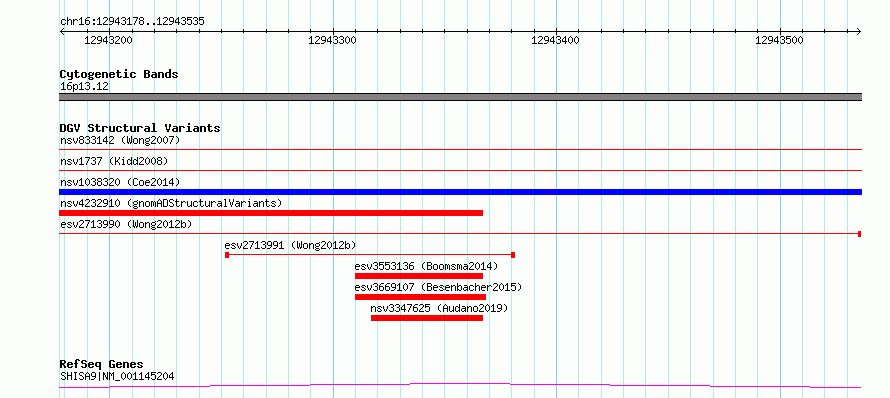Click the thin red nsv1737 variant line

460,170
